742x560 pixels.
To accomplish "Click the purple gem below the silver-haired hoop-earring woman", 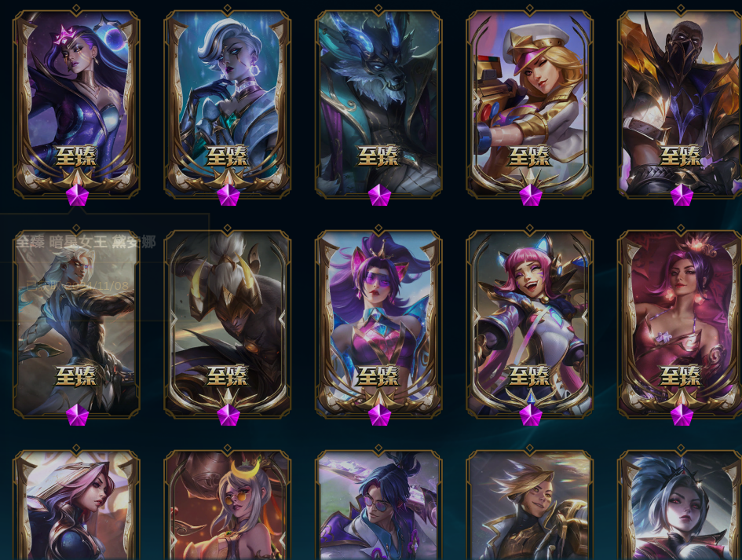I will 228,195.
